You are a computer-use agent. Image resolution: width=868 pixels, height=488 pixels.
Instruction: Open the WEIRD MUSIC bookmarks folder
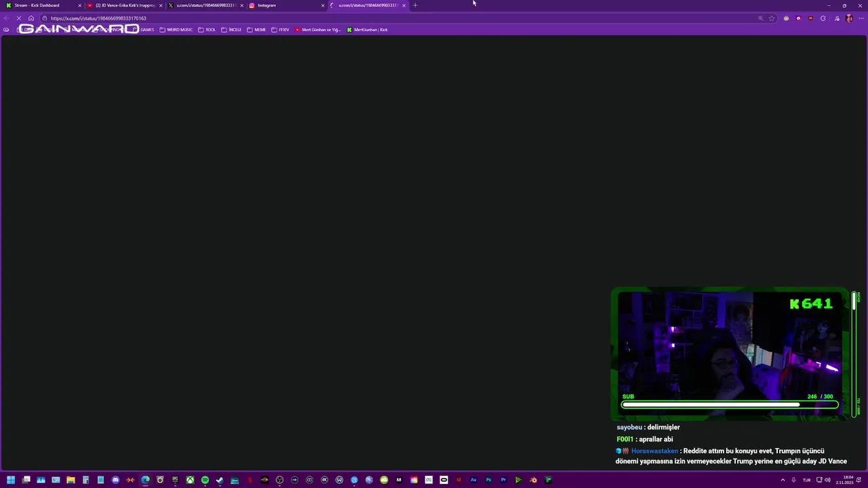pyautogui.click(x=176, y=30)
